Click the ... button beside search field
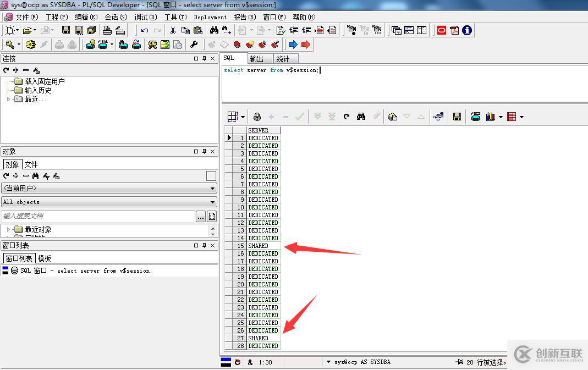The width and height of the screenshot is (588, 370). point(201,216)
